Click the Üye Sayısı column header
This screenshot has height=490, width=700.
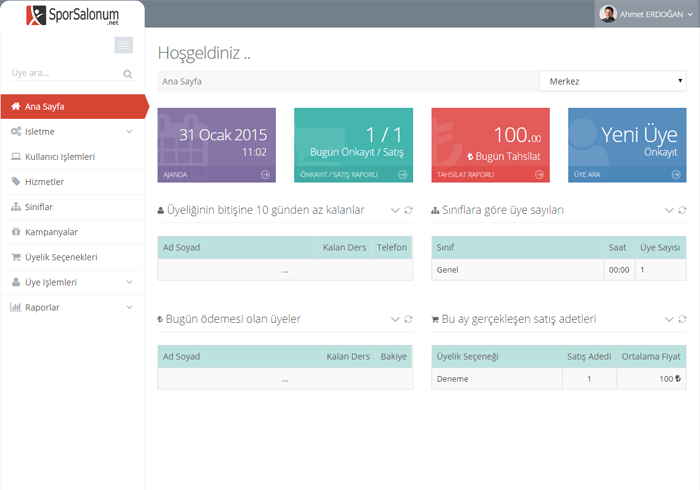click(x=660, y=248)
